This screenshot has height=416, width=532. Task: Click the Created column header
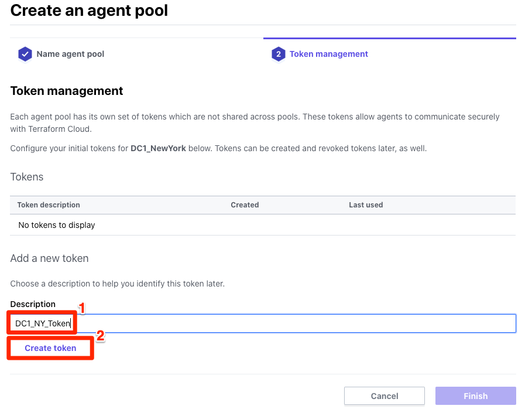[245, 204]
